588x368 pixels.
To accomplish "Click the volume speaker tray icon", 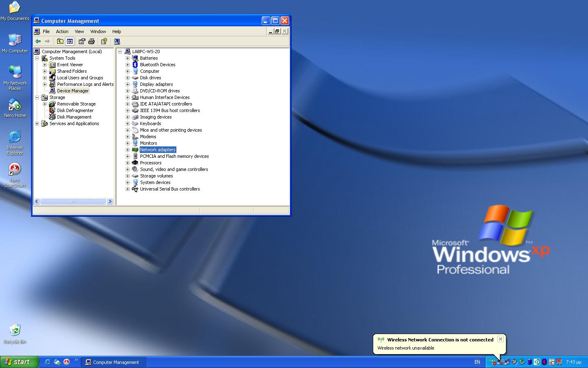I will pyautogui.click(x=515, y=362).
